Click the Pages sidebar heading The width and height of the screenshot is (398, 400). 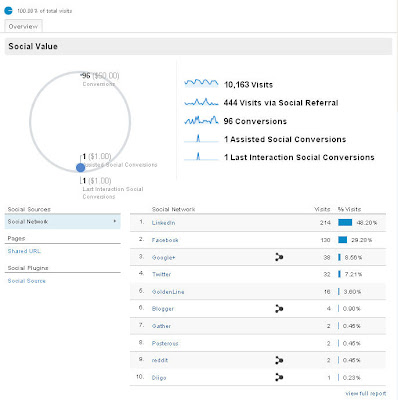[16, 238]
